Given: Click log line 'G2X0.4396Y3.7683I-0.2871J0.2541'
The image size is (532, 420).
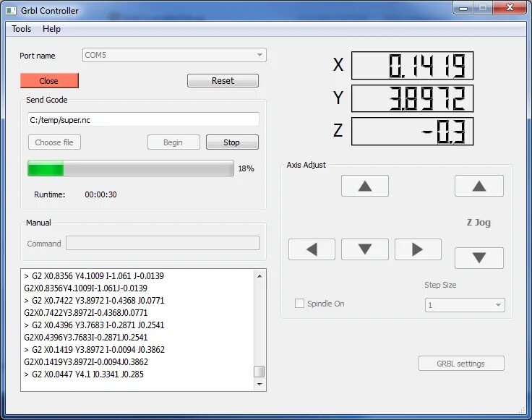Looking at the screenshot, I should click(x=85, y=338).
